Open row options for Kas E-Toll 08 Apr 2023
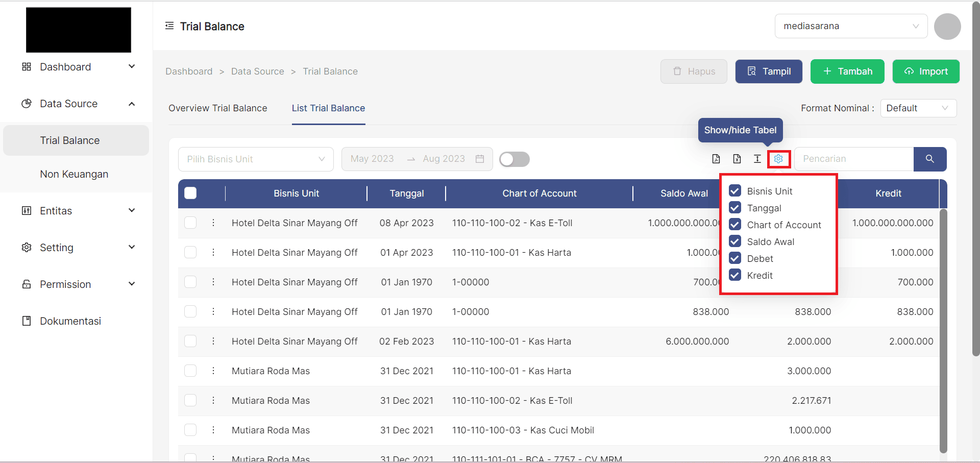The width and height of the screenshot is (980, 463). click(213, 223)
